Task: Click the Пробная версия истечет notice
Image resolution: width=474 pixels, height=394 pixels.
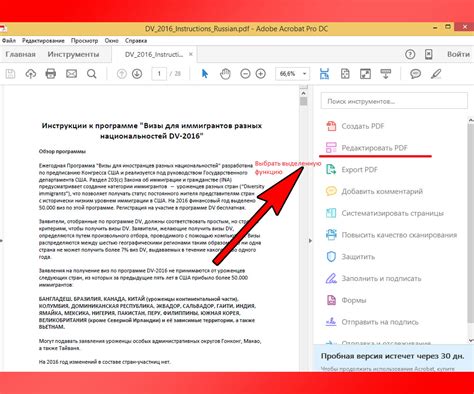Action: pyautogui.click(x=393, y=356)
